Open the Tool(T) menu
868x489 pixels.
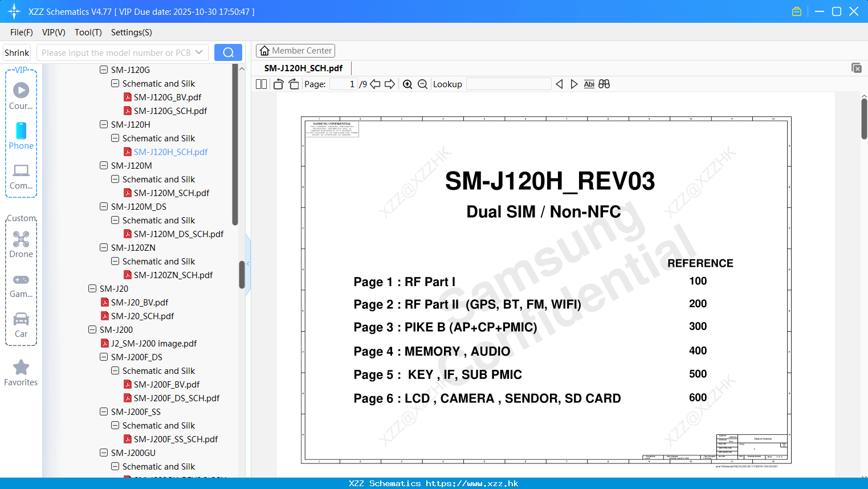(x=88, y=32)
